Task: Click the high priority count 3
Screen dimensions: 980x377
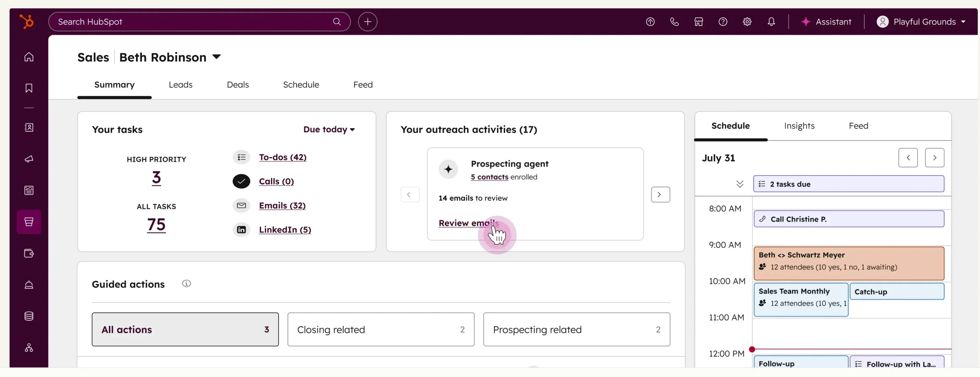Action: [156, 177]
